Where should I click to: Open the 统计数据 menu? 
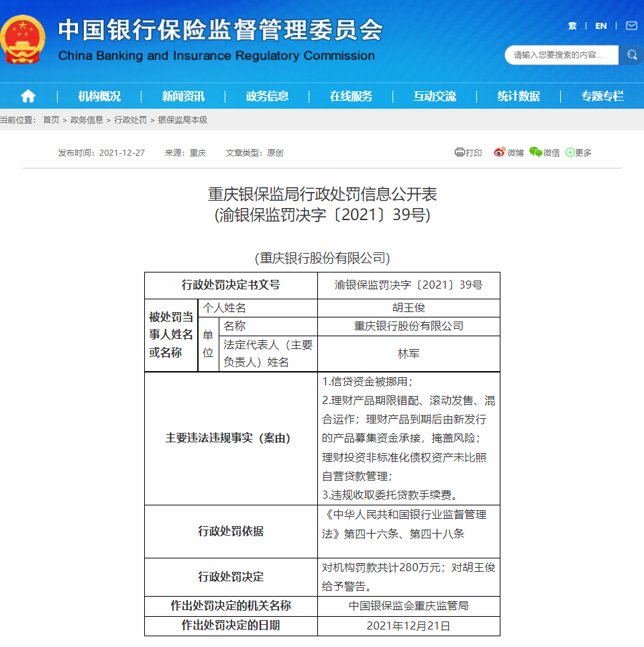tap(518, 96)
